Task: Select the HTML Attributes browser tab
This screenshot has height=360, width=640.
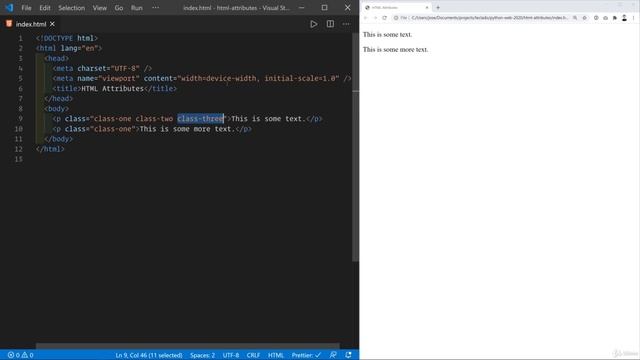Action: point(396,7)
